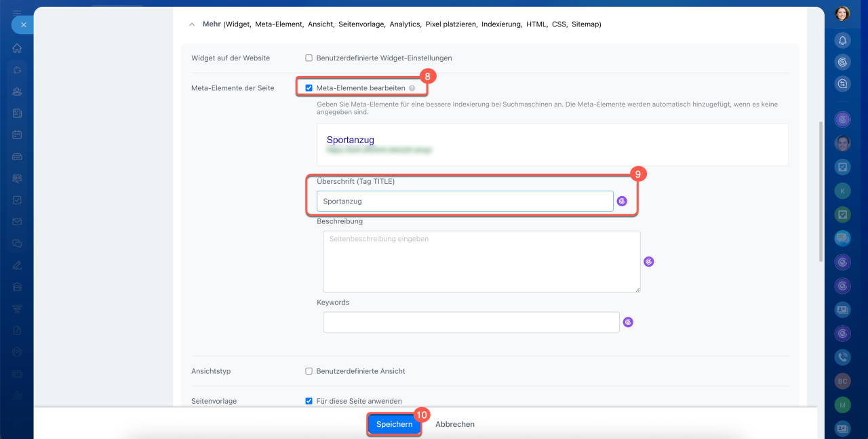
Task: Open the calendar icon in left sidebar
Action: click(x=17, y=135)
